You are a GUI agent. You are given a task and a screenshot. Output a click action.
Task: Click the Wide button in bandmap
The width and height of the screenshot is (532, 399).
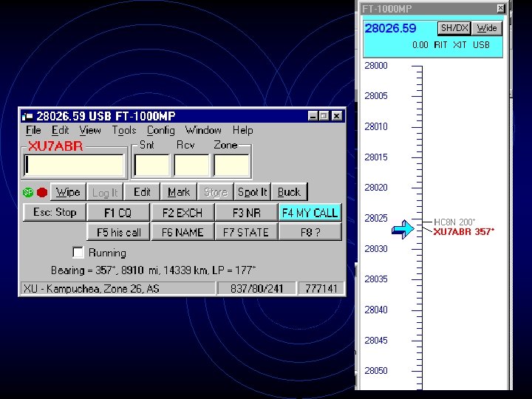[487, 28]
